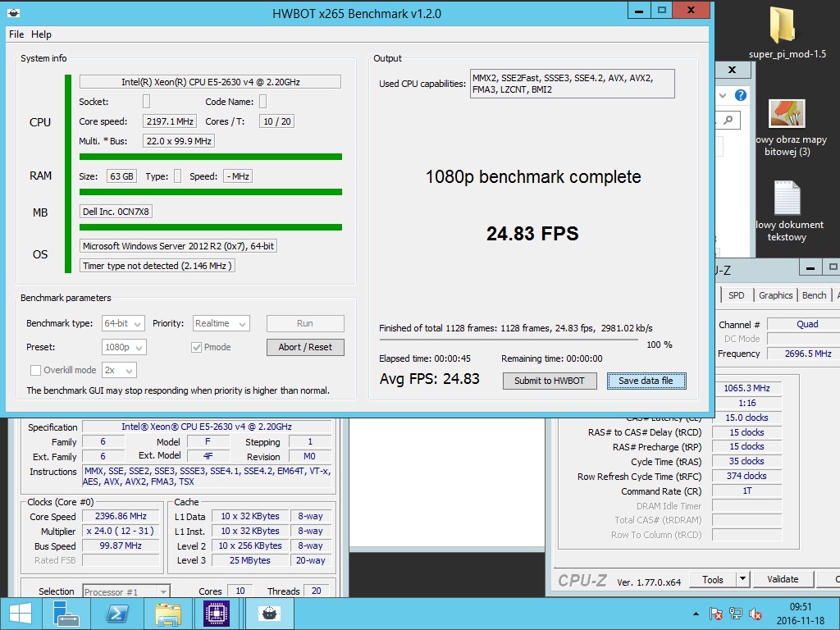
Task: Open the Help menu in HWBOT x265
Action: pyautogui.click(x=41, y=34)
